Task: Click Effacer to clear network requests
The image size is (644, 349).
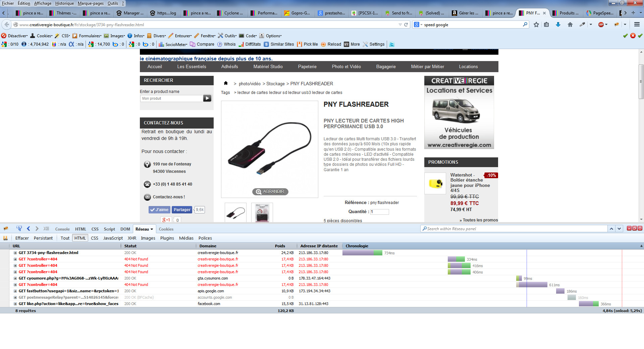Action: point(22,238)
